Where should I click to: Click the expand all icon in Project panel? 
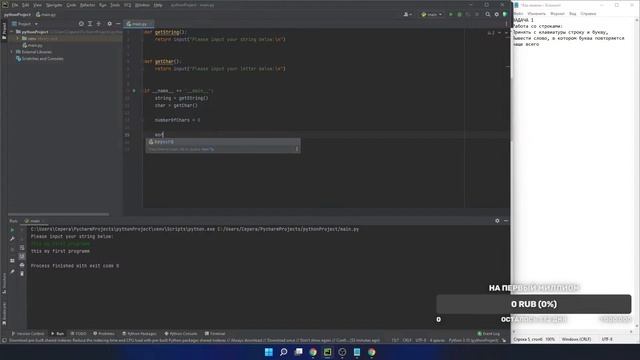click(x=90, y=24)
